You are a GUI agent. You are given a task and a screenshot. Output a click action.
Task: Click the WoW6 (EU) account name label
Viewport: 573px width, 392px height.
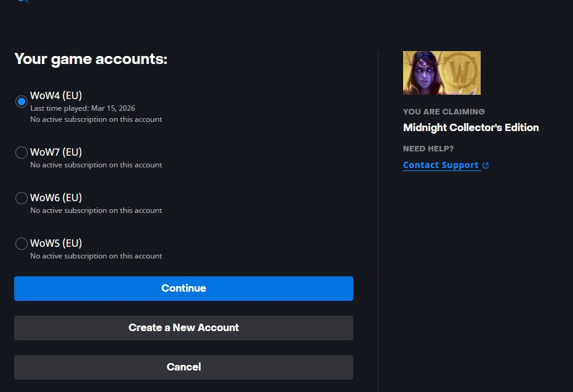tap(56, 198)
